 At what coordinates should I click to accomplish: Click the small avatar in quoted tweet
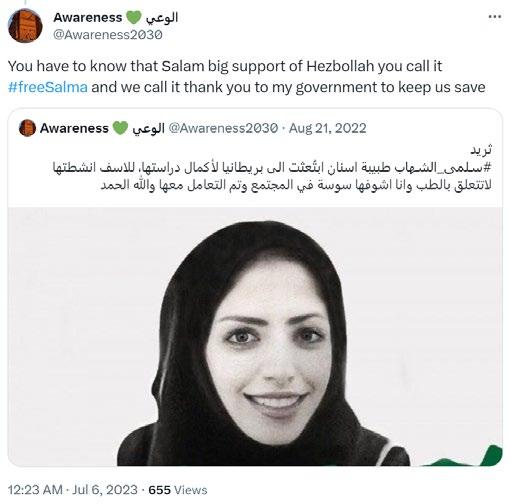27,128
